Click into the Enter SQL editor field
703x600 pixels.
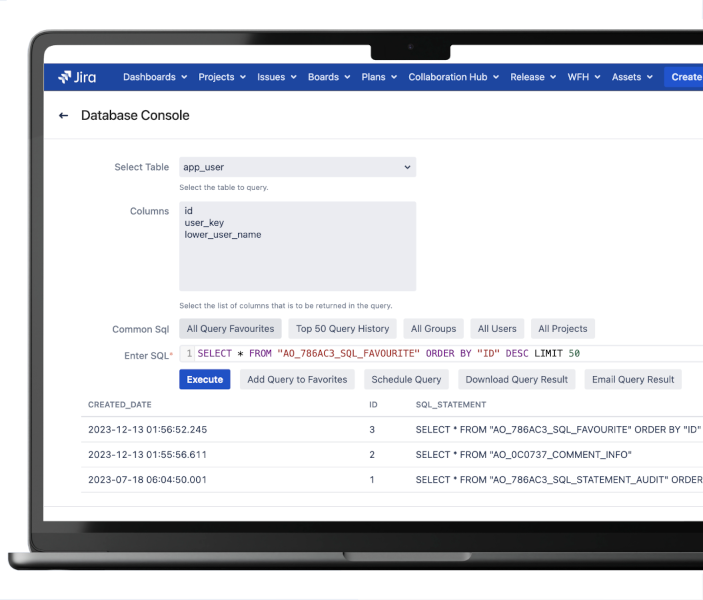click(x=440, y=353)
